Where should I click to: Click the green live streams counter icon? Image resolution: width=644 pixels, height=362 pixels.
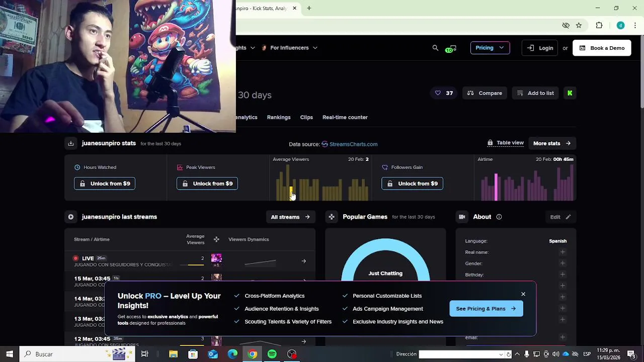[450, 48]
